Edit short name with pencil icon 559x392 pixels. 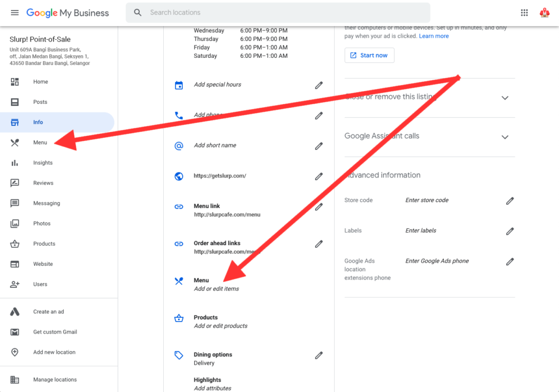click(x=319, y=146)
